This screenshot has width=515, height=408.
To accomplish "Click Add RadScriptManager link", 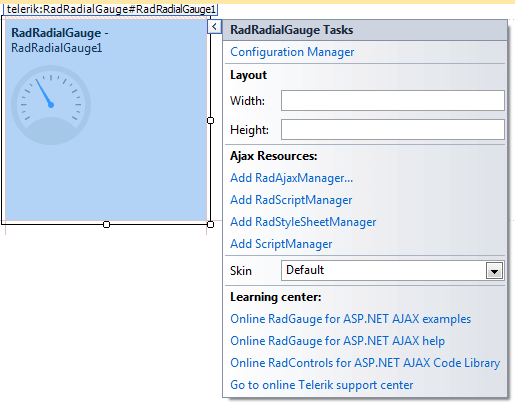I will pyautogui.click(x=291, y=200).
